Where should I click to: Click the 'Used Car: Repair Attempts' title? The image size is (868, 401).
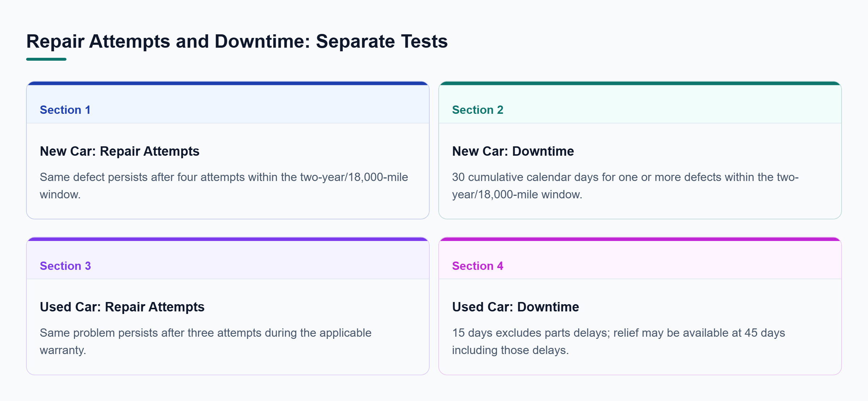[122, 307]
